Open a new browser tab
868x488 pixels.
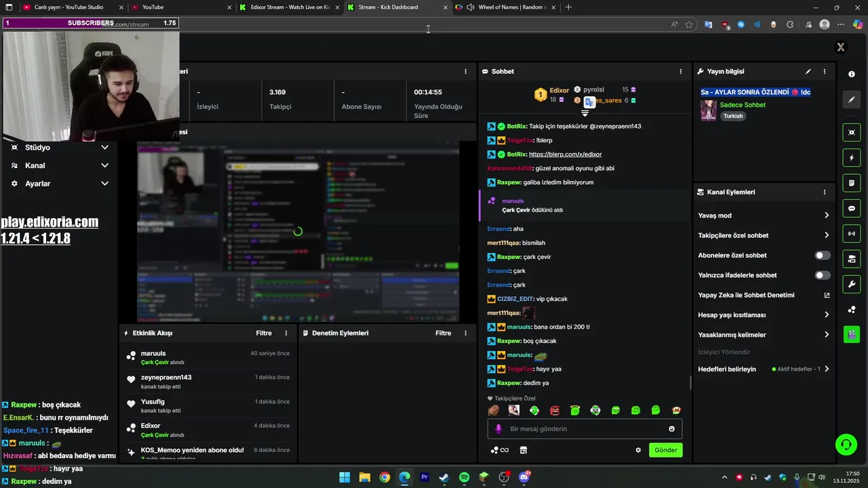pyautogui.click(x=568, y=7)
